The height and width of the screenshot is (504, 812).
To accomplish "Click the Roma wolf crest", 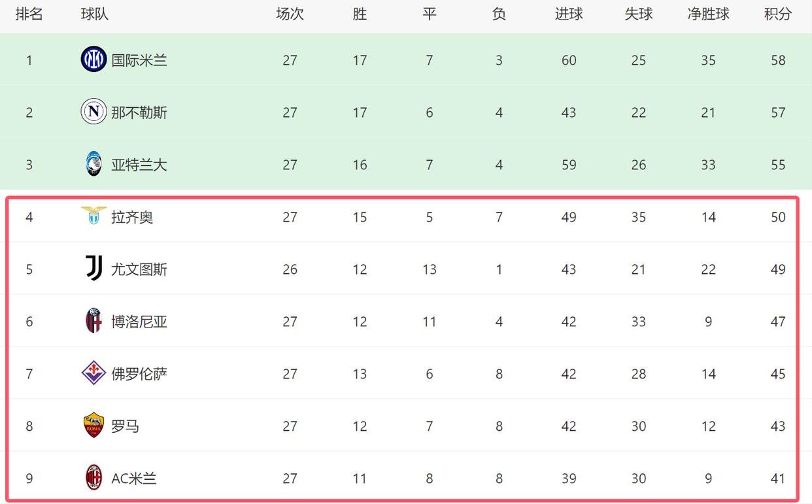I will click(93, 426).
